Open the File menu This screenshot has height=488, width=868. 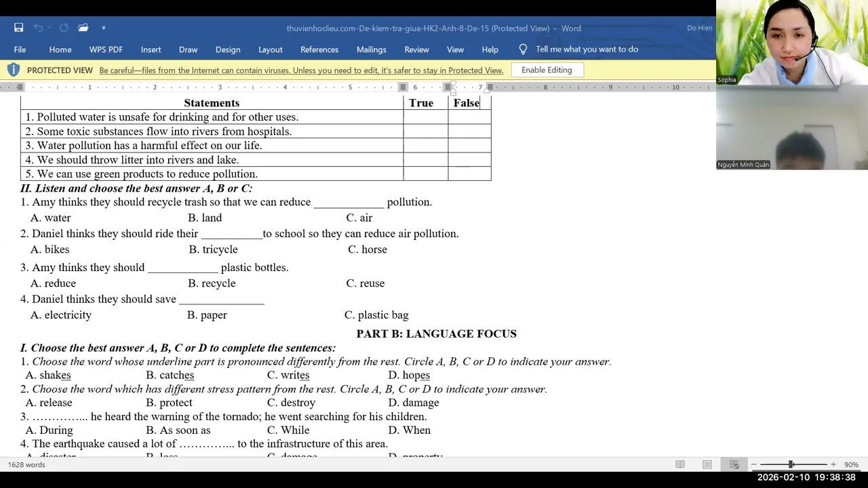click(20, 49)
